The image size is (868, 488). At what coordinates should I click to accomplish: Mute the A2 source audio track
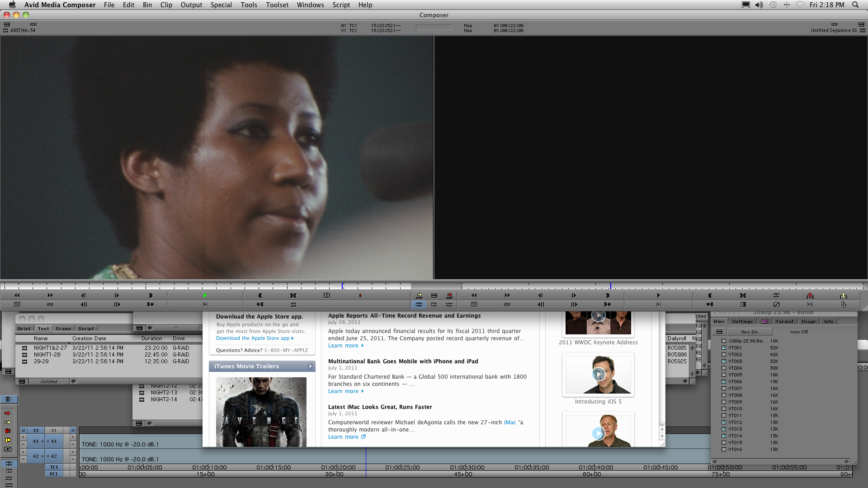(24, 460)
